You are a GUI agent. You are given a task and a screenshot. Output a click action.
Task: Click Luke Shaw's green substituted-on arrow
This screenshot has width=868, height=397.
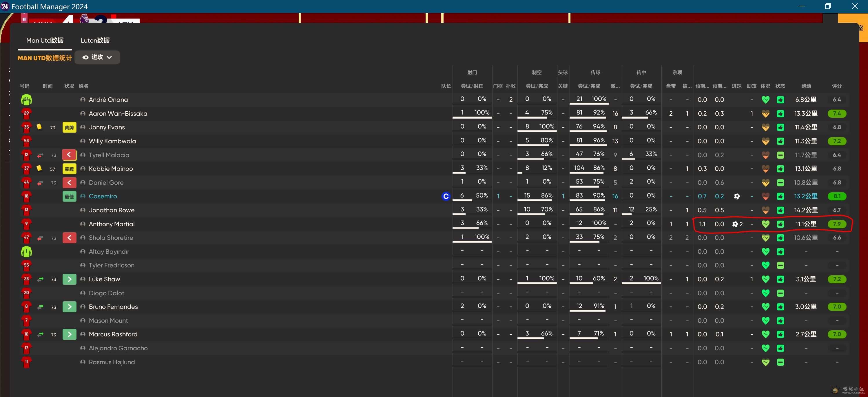[69, 279]
